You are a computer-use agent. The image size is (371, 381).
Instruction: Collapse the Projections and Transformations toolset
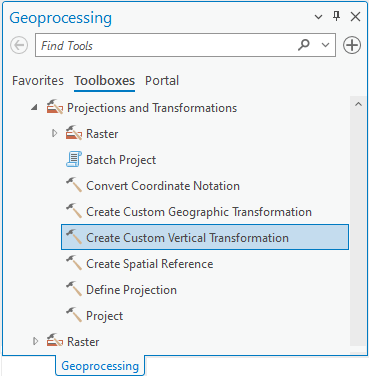pyautogui.click(x=34, y=107)
